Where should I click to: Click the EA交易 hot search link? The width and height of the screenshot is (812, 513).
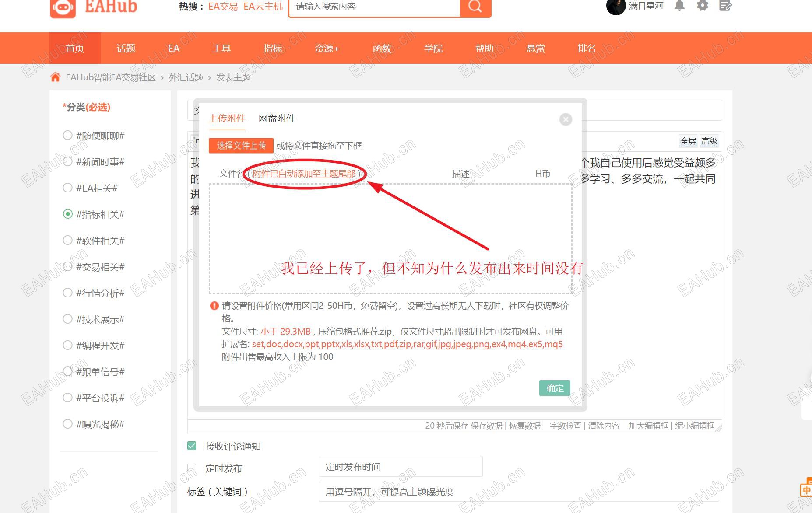pos(223,7)
